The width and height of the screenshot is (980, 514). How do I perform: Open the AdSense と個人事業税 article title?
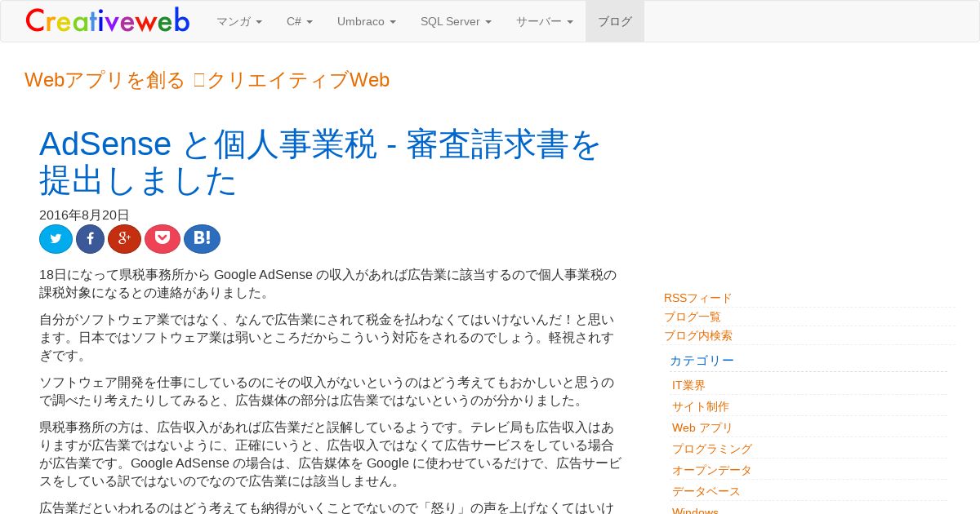click(320, 162)
